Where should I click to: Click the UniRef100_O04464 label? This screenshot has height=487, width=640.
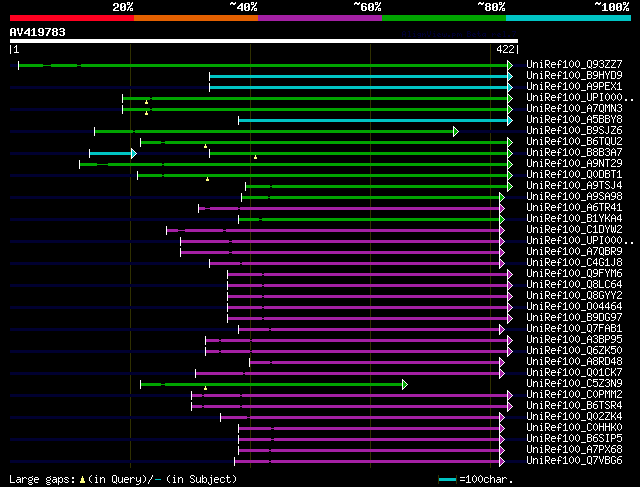coord(574,307)
